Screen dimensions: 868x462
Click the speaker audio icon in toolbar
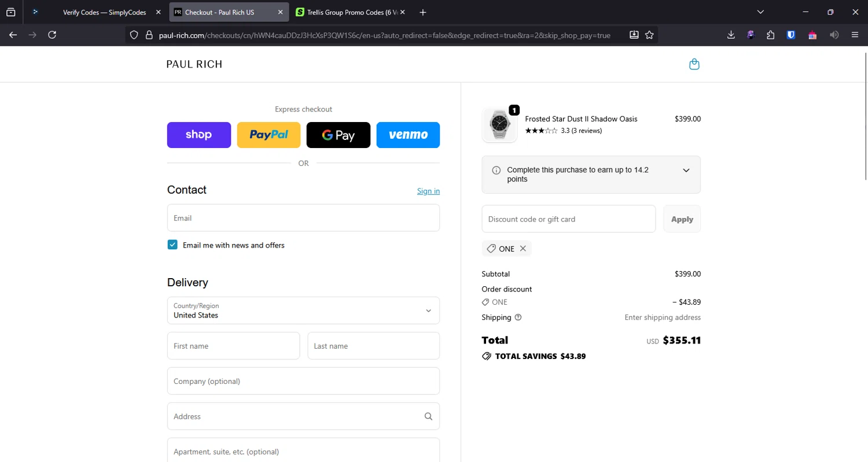point(834,35)
